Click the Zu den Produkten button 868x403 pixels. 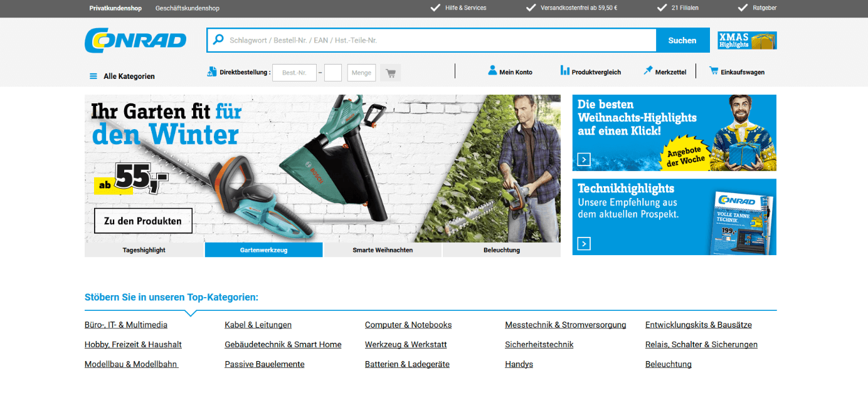pos(143,221)
